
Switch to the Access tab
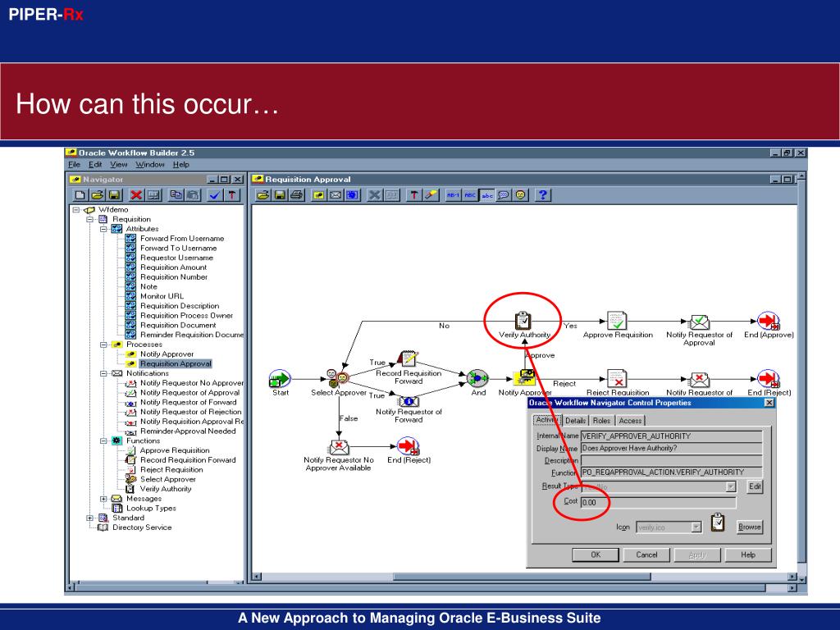pyautogui.click(x=630, y=421)
